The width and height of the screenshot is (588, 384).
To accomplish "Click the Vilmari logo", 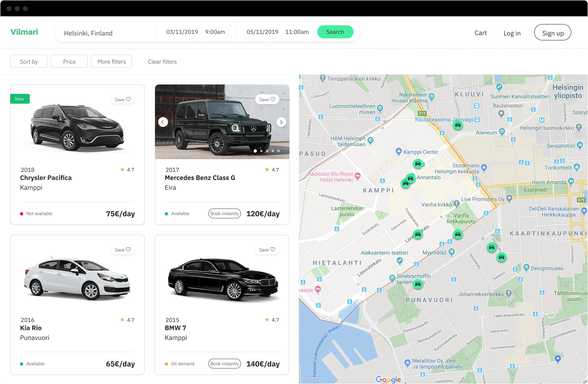I will tap(24, 32).
